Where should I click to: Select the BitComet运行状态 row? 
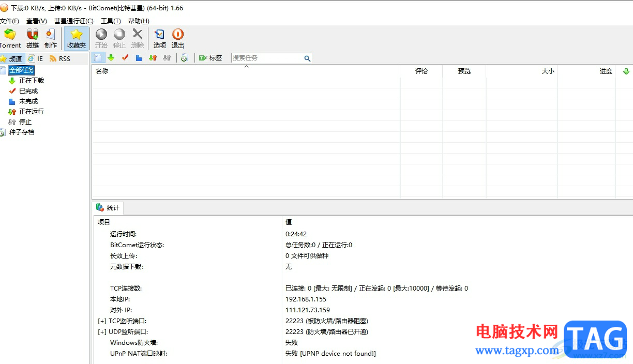point(137,245)
